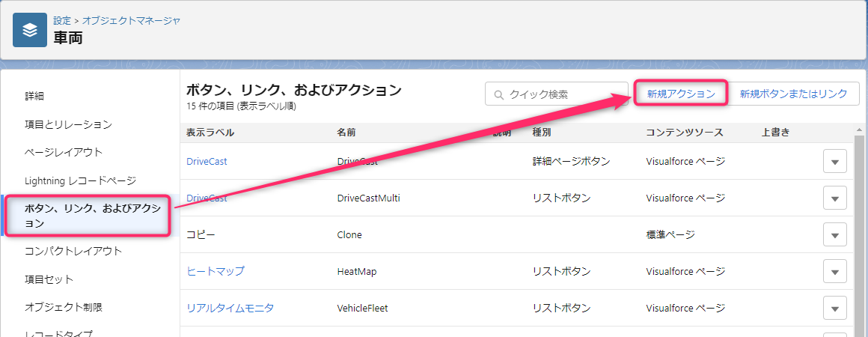
Task: Click the HeatMap name cell
Action: pyautogui.click(x=357, y=271)
